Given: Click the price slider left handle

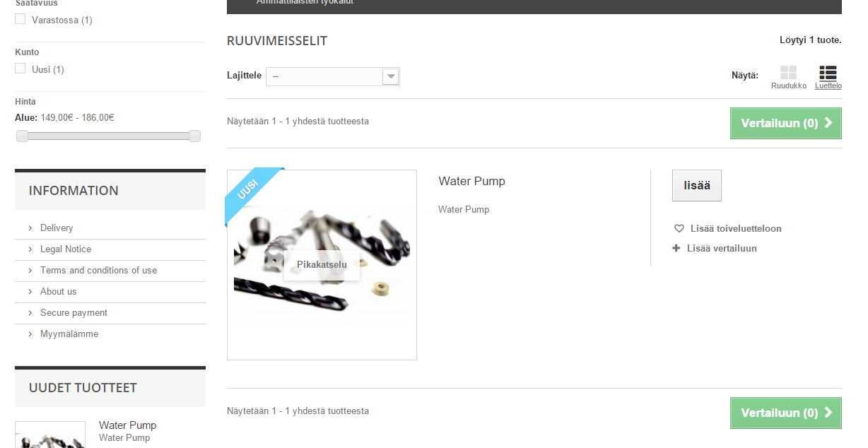Looking at the screenshot, I should click(x=22, y=136).
